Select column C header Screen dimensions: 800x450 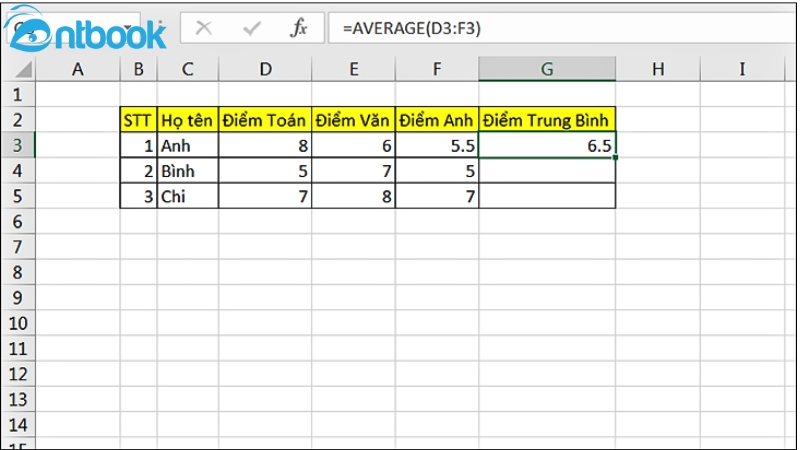187,69
